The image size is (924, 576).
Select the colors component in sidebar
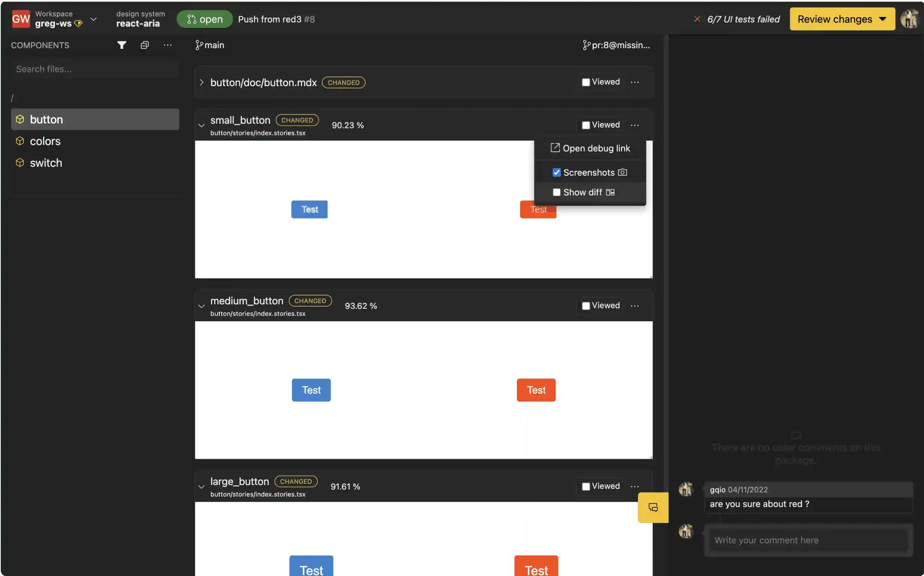coord(45,141)
